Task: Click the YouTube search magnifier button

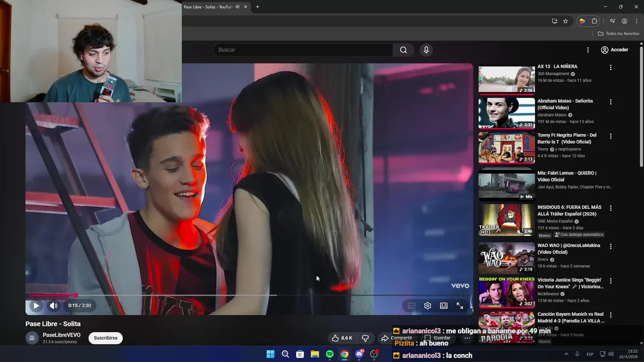Action: [x=403, y=50]
